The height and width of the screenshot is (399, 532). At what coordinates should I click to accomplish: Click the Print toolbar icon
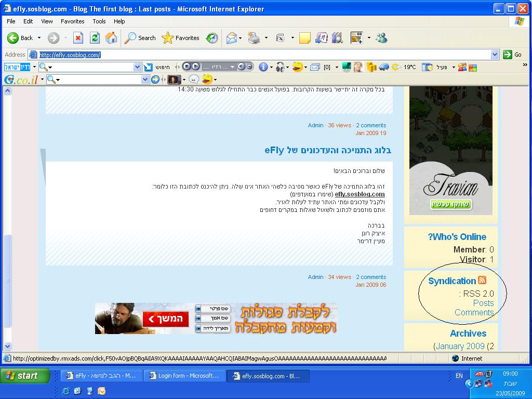click(x=254, y=37)
